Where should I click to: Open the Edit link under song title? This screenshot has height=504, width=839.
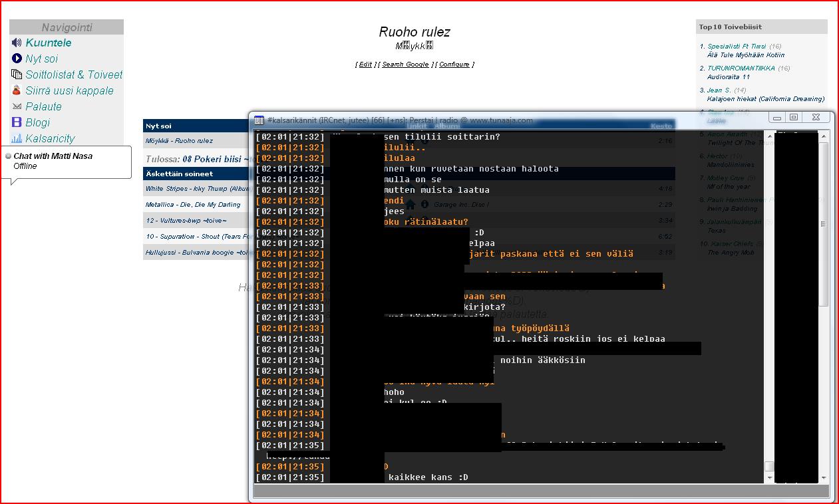tap(365, 64)
